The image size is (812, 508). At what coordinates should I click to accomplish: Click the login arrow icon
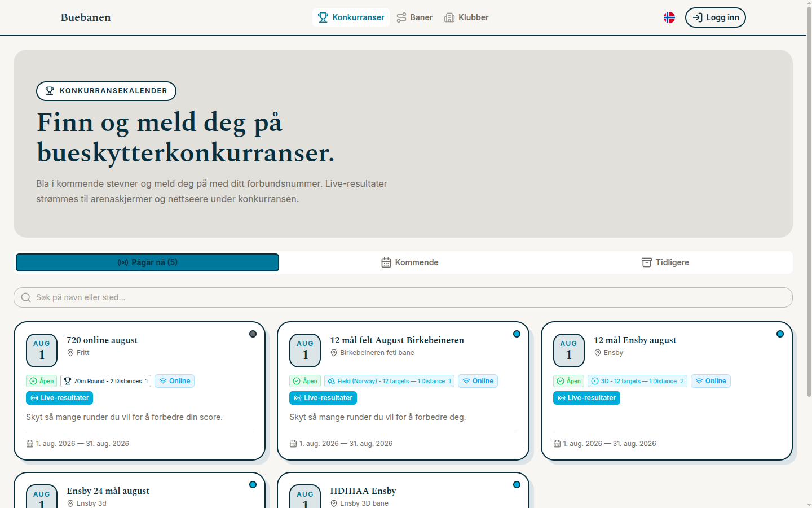[698, 17]
